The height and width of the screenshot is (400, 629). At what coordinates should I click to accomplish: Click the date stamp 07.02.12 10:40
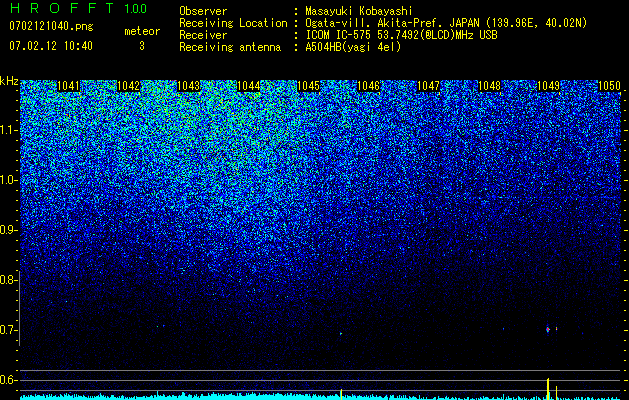[51, 46]
